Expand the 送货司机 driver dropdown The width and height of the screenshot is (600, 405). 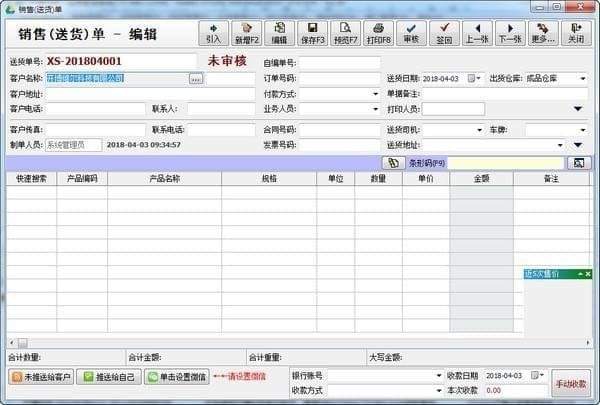click(x=479, y=130)
